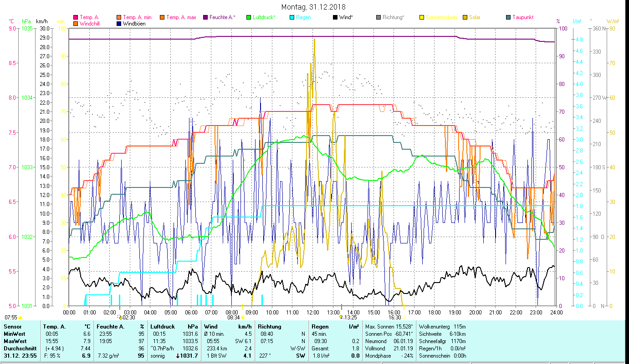Click the moonrise marker at 02:30

pyautogui.click(x=120, y=317)
